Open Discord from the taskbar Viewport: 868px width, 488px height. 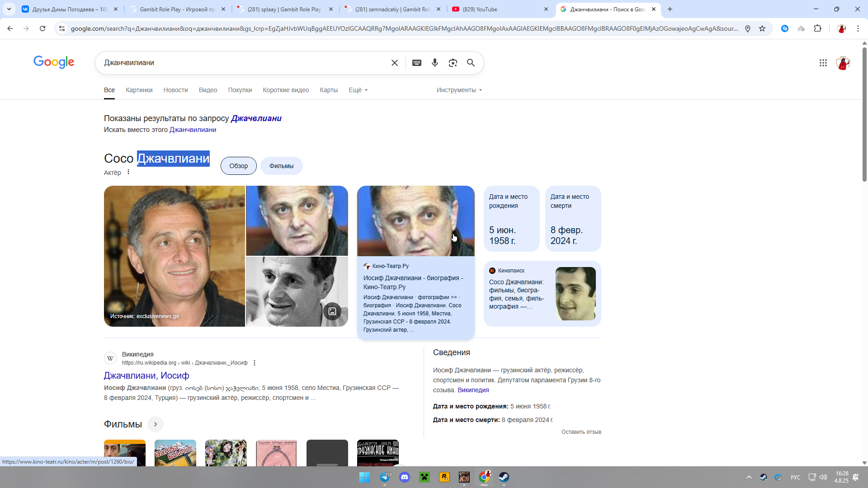point(405,477)
